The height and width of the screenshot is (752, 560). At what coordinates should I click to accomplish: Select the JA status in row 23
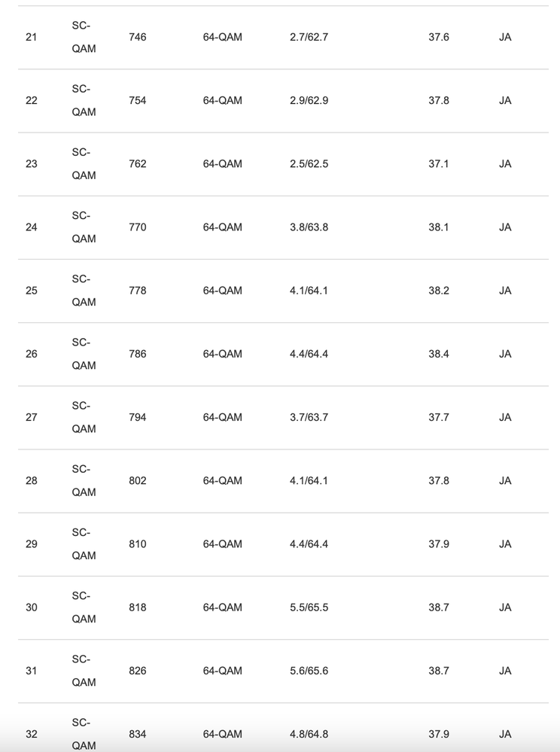(505, 163)
